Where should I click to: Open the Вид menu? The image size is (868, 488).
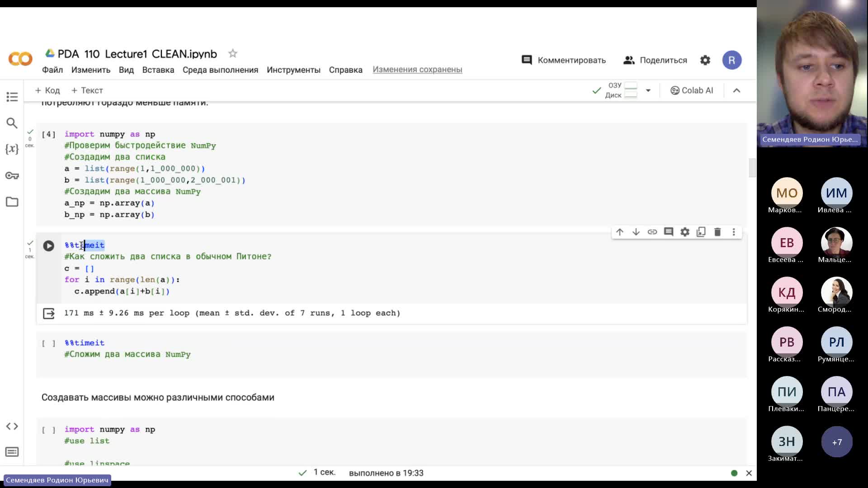pyautogui.click(x=126, y=70)
